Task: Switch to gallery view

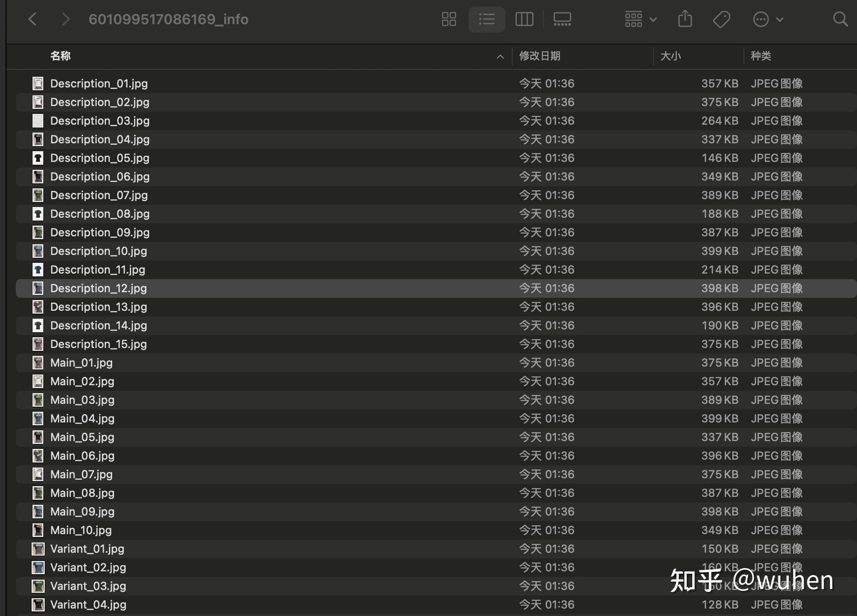Action: [x=562, y=19]
